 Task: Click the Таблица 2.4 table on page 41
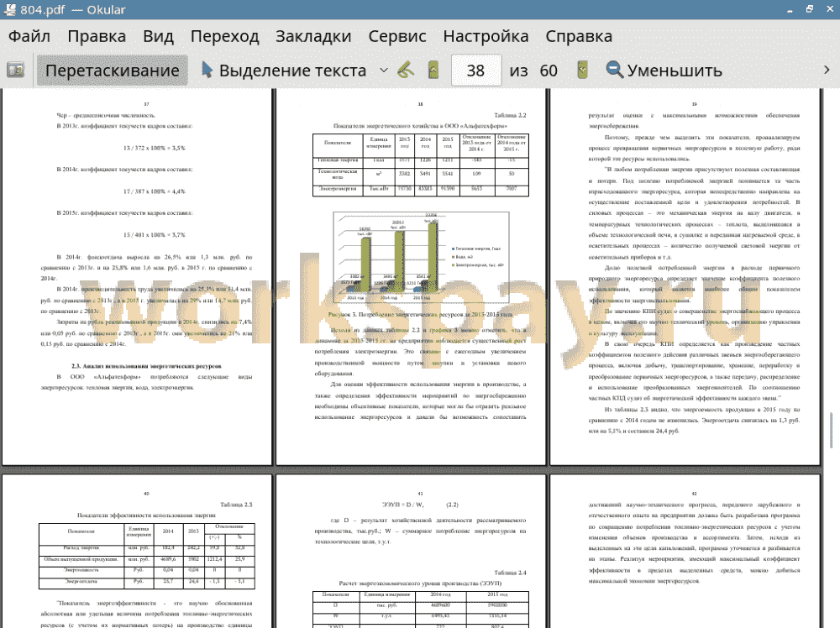click(x=421, y=610)
